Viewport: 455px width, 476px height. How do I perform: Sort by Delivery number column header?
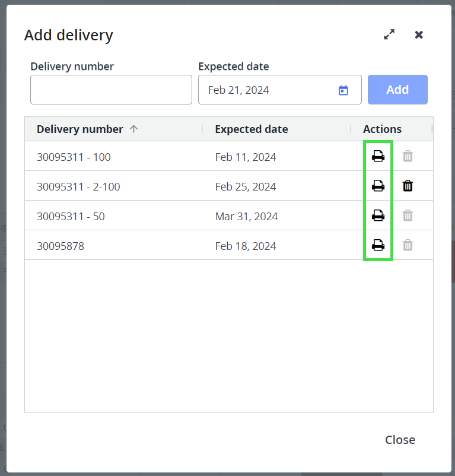coord(80,129)
